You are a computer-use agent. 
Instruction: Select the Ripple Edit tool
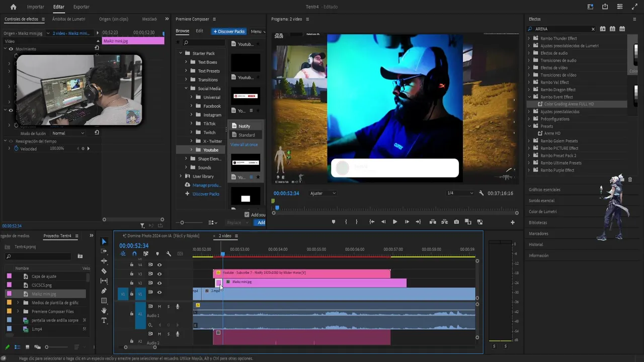point(104,261)
